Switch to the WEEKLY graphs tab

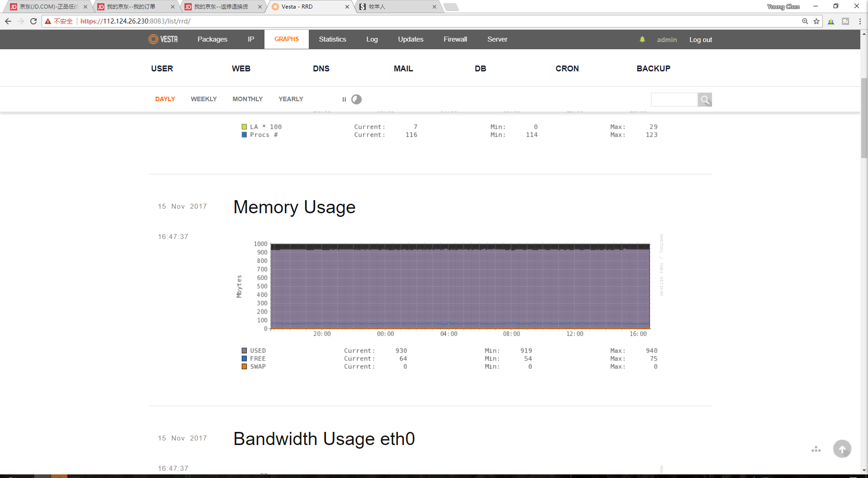(203, 99)
